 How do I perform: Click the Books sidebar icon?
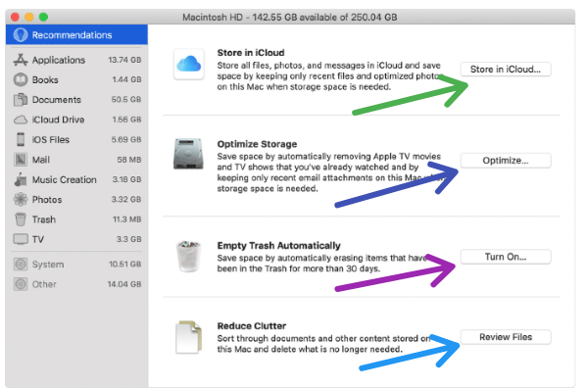coord(21,79)
